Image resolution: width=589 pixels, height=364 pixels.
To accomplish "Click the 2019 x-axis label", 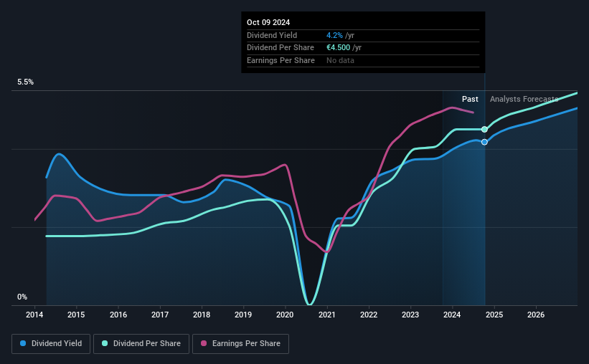I will click(243, 315).
